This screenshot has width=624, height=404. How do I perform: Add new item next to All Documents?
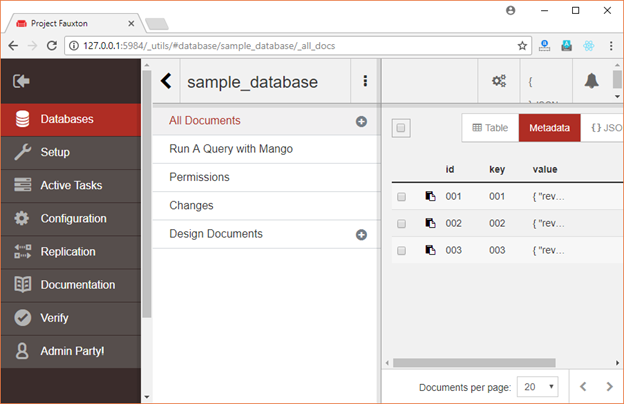click(361, 121)
